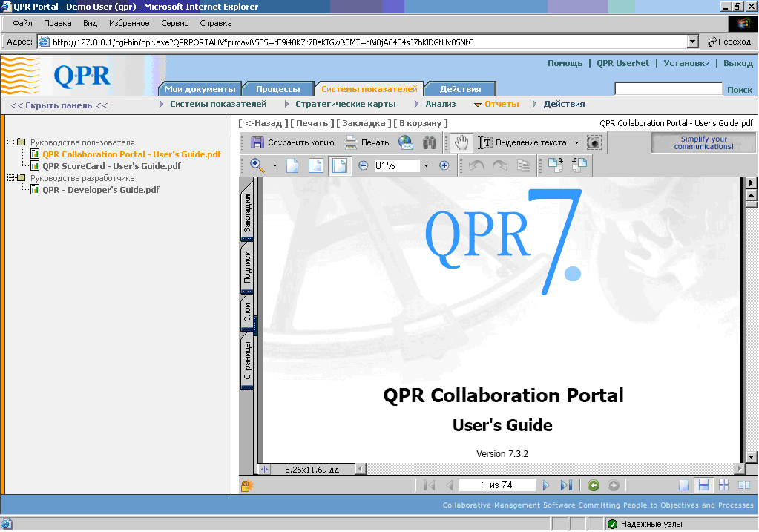Image resolution: width=759 pixels, height=532 pixels.
Task: Click icon of QPR Developer's Guide
Action: pos(35,190)
